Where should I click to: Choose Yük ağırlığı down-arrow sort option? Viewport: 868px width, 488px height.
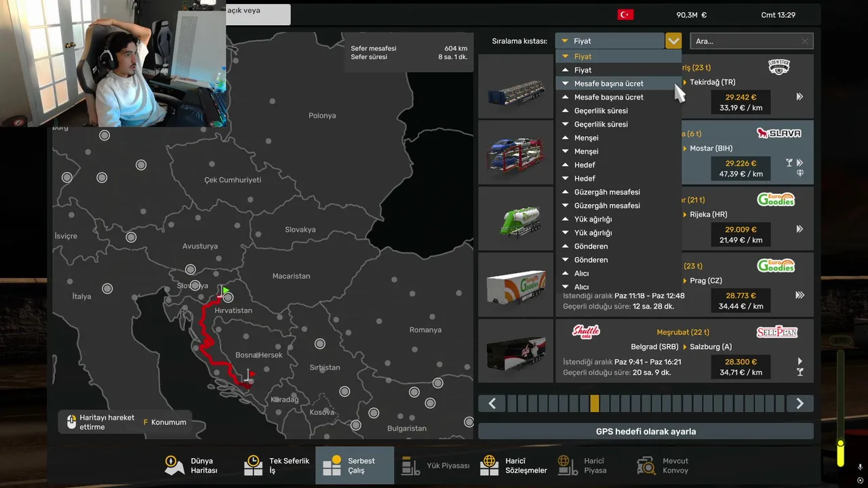coord(618,232)
